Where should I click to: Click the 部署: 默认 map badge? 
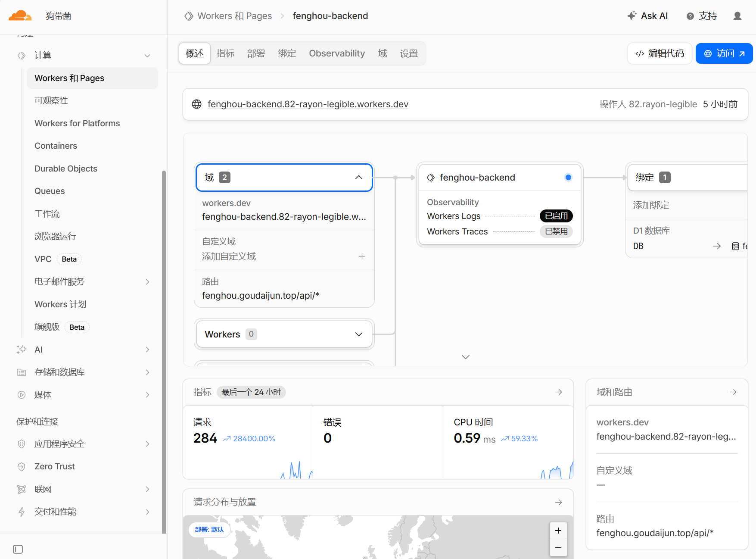pyautogui.click(x=209, y=530)
